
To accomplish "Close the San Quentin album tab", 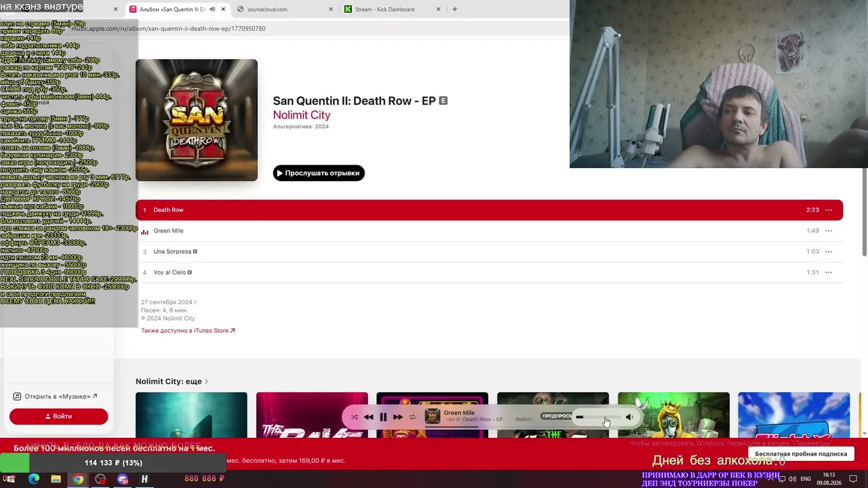I will pos(223,9).
